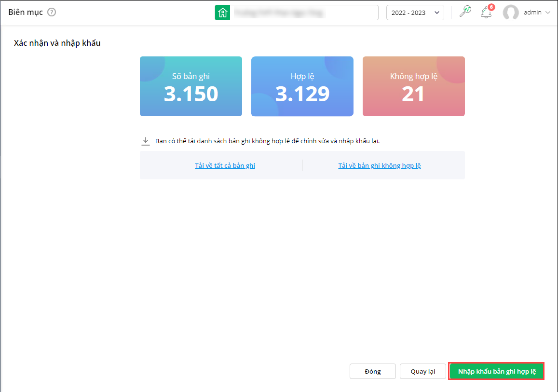Image resolution: width=558 pixels, height=392 pixels.
Task: Open the analytics magnifier icon
Action: [x=465, y=12]
